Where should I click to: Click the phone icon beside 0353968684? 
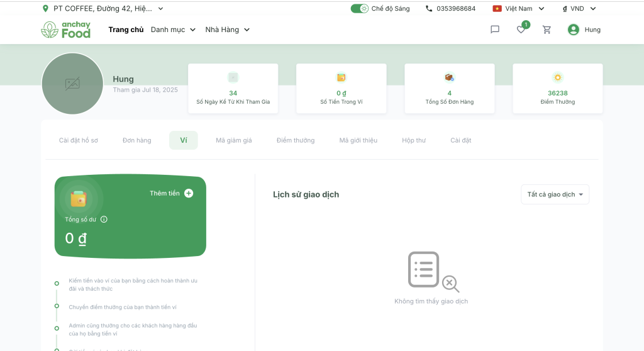(429, 9)
